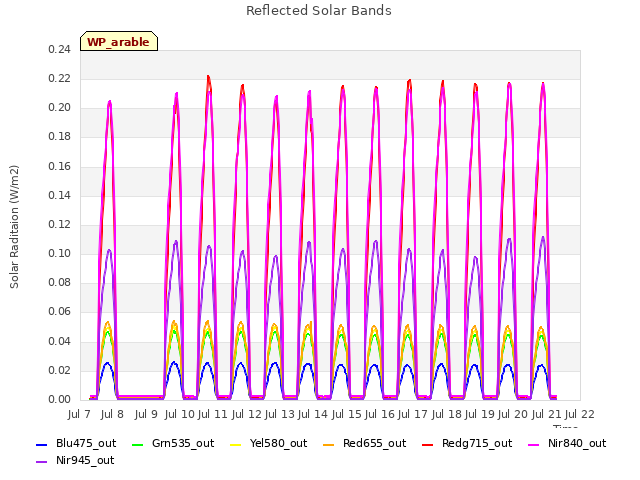Image resolution: width=640 pixels, height=480 pixels.
Task: Toggle Red655_out series in legend
Action: coord(365,443)
